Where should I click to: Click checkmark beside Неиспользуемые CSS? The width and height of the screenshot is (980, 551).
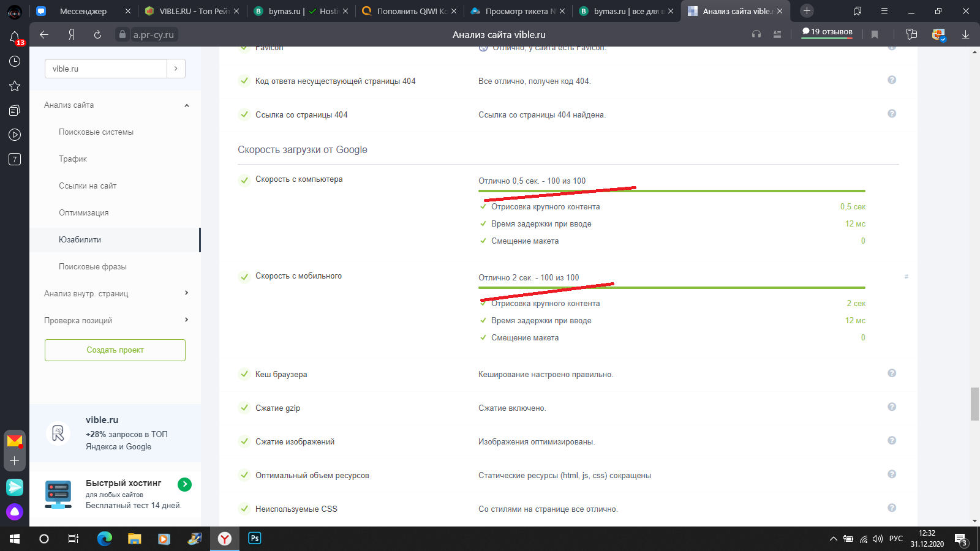tap(244, 509)
